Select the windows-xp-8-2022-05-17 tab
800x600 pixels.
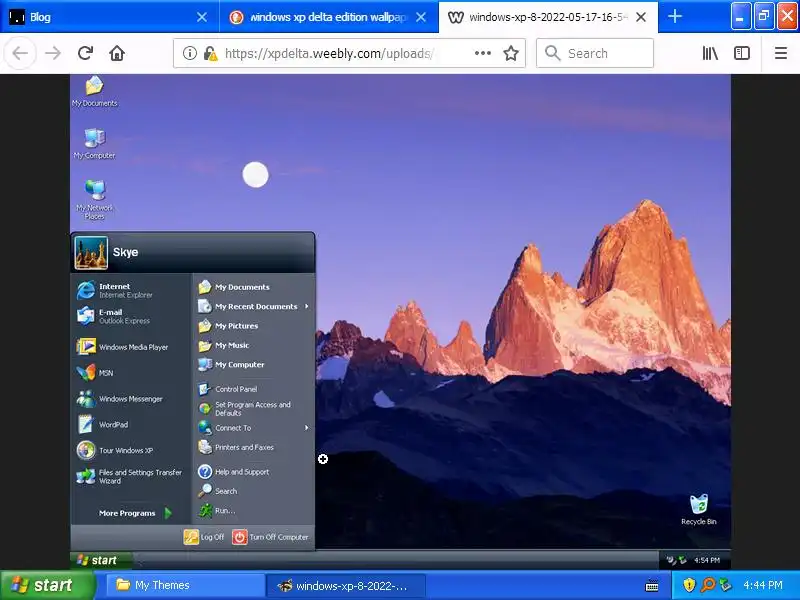pyautogui.click(x=548, y=17)
